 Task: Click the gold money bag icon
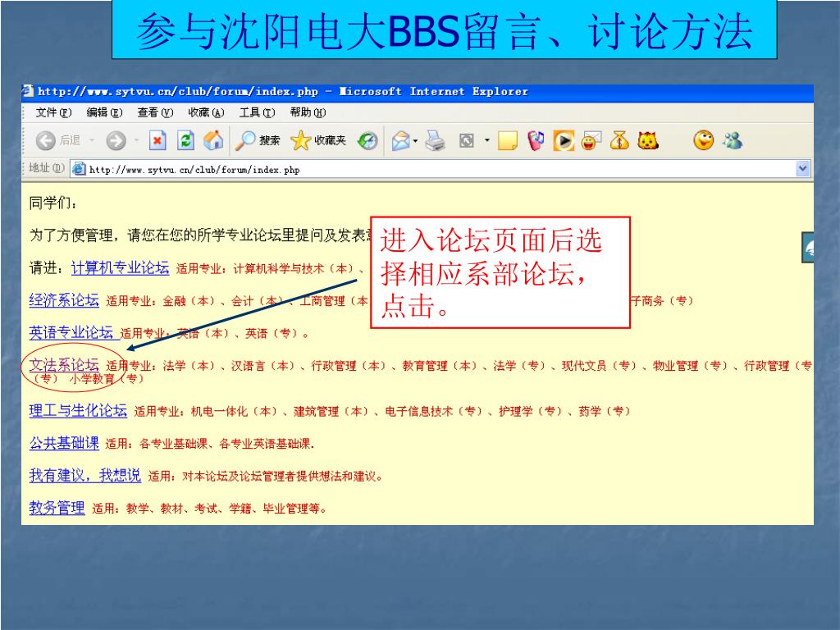pyautogui.click(x=619, y=140)
